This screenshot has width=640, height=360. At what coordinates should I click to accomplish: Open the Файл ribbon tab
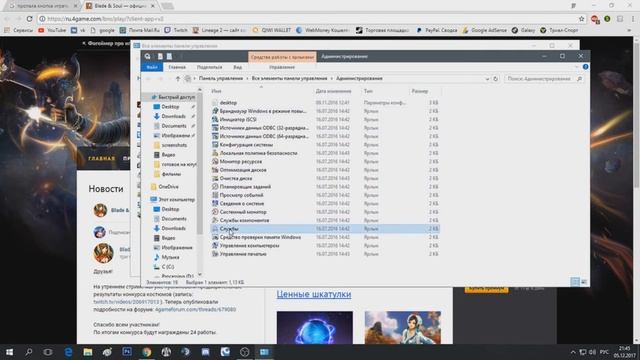pos(152,67)
